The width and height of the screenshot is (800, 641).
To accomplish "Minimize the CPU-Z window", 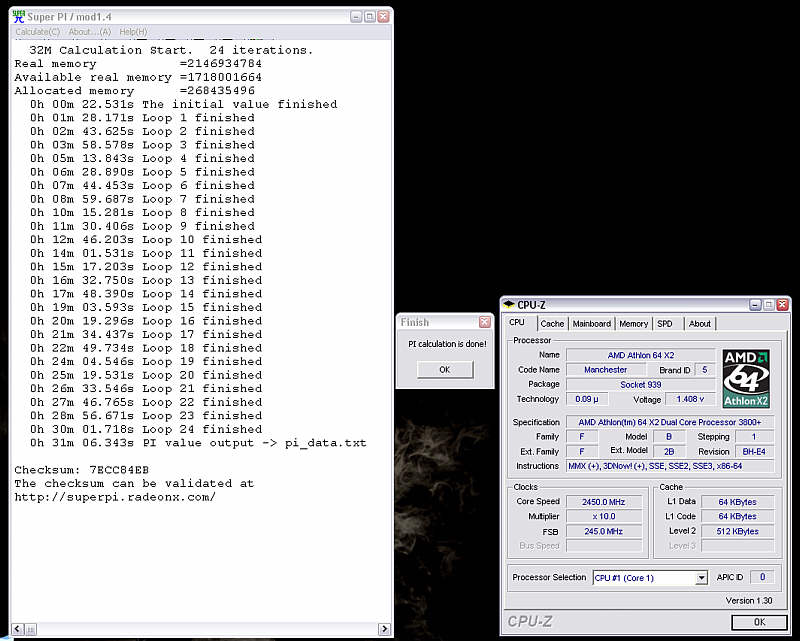I will pyautogui.click(x=755, y=305).
